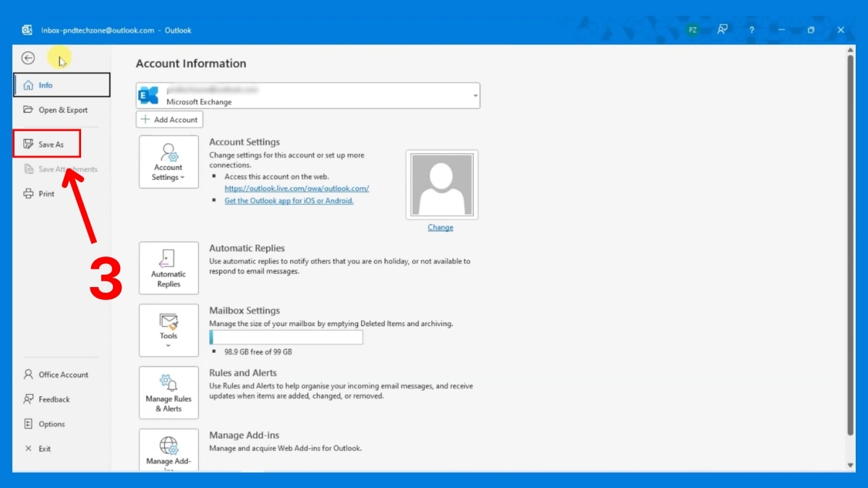The image size is (868, 488).
Task: Click the Change photo link
Action: click(x=440, y=227)
